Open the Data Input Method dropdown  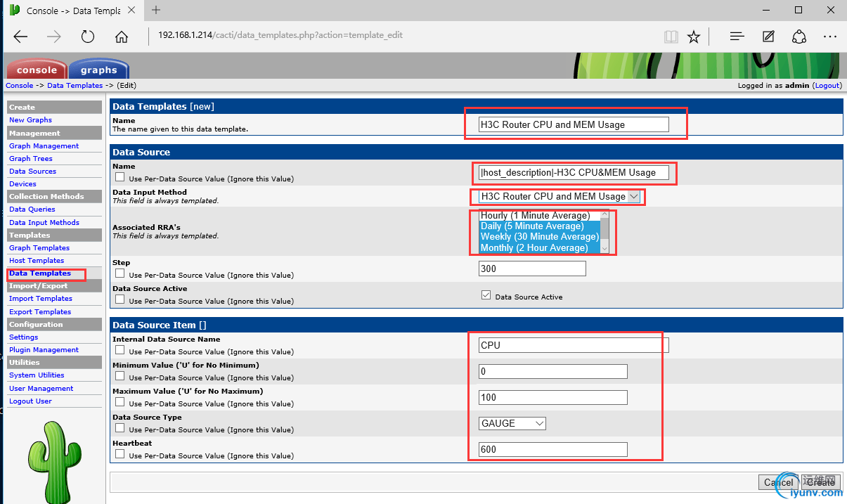(x=560, y=197)
